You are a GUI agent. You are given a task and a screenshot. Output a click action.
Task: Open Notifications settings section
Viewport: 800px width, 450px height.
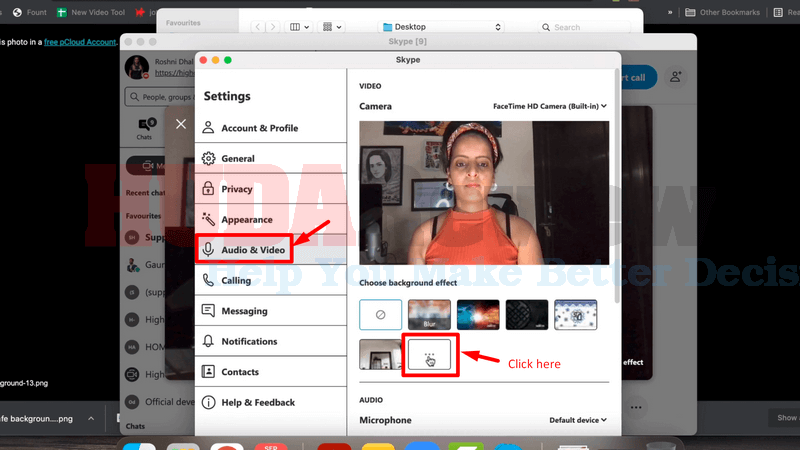pyautogui.click(x=270, y=341)
